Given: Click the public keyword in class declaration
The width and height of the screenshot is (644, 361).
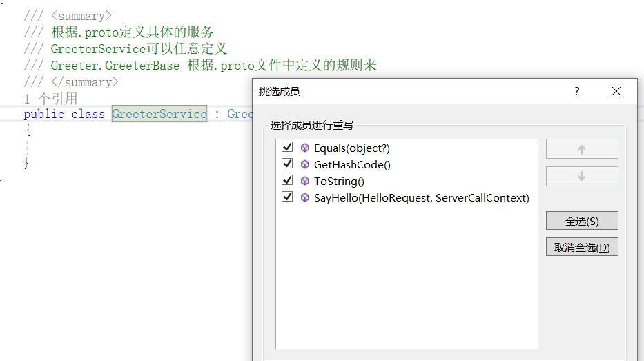Looking at the screenshot, I should click(43, 114).
